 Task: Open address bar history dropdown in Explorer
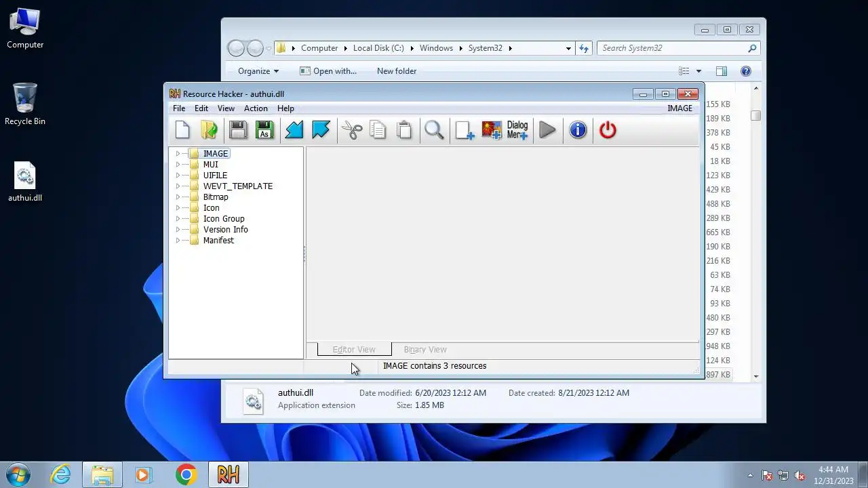point(568,48)
